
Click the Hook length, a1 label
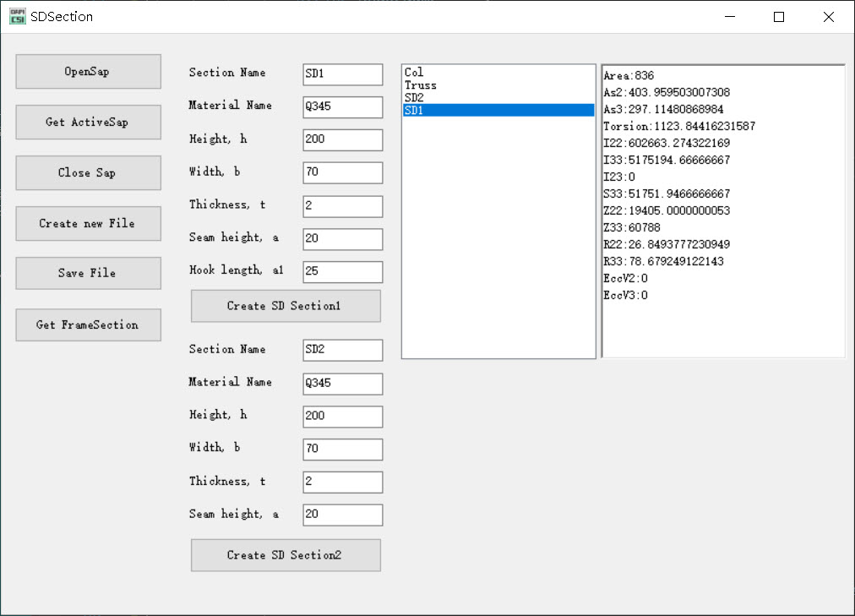(x=236, y=270)
